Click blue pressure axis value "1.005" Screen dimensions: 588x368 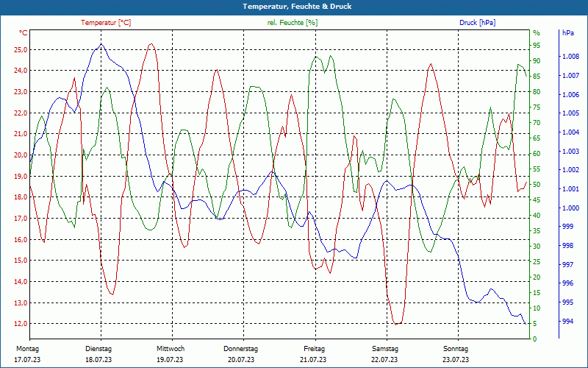571,113
